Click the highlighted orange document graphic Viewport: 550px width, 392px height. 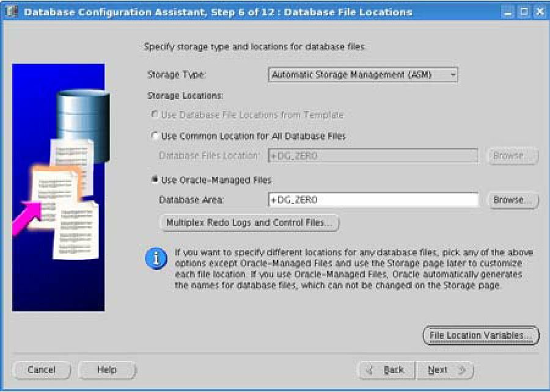(x=56, y=188)
